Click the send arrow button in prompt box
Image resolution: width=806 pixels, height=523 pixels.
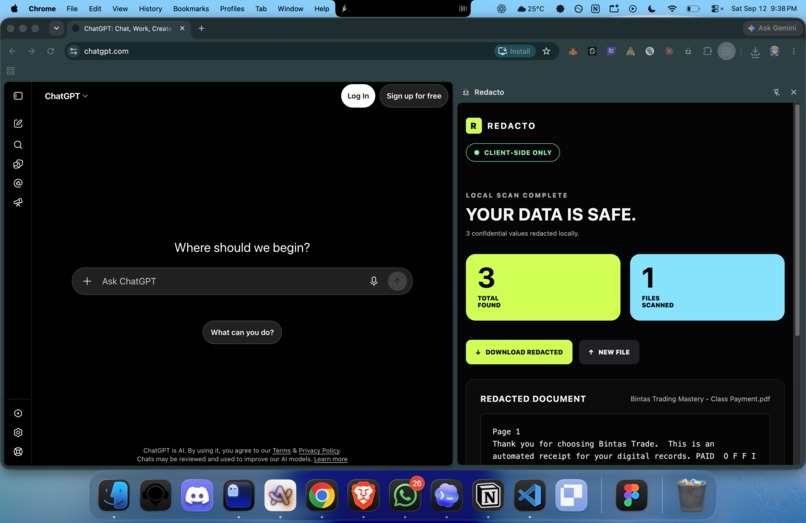397,281
